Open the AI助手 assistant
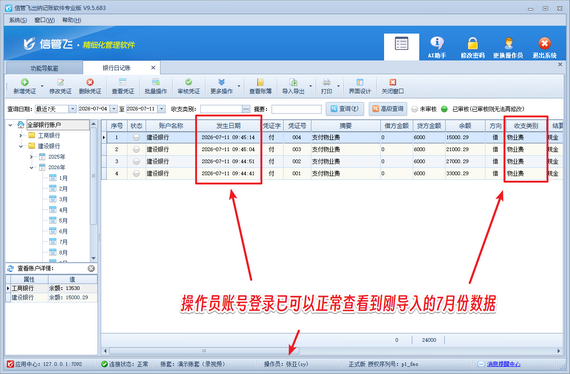 pyautogui.click(x=437, y=47)
